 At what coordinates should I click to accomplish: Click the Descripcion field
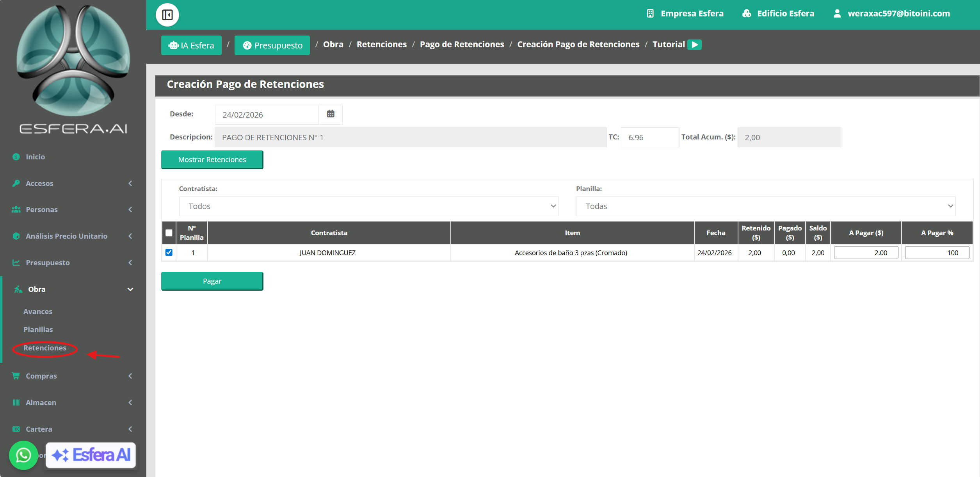coord(411,138)
